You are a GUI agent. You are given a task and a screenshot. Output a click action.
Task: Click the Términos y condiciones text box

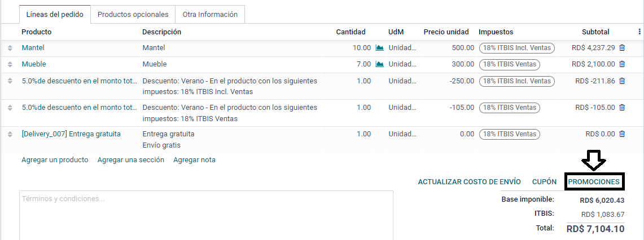[206, 215]
